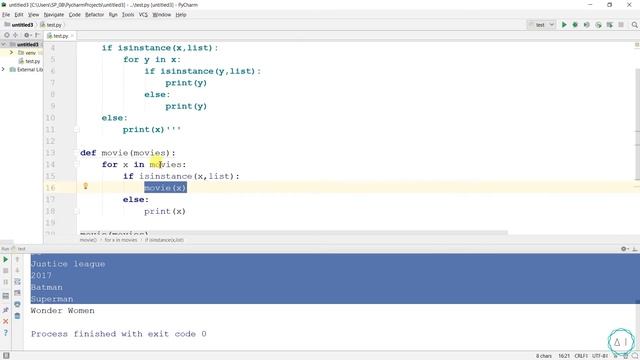Click 'movie()' in editor breadcrumb
The height and width of the screenshot is (360, 640).
(88, 240)
